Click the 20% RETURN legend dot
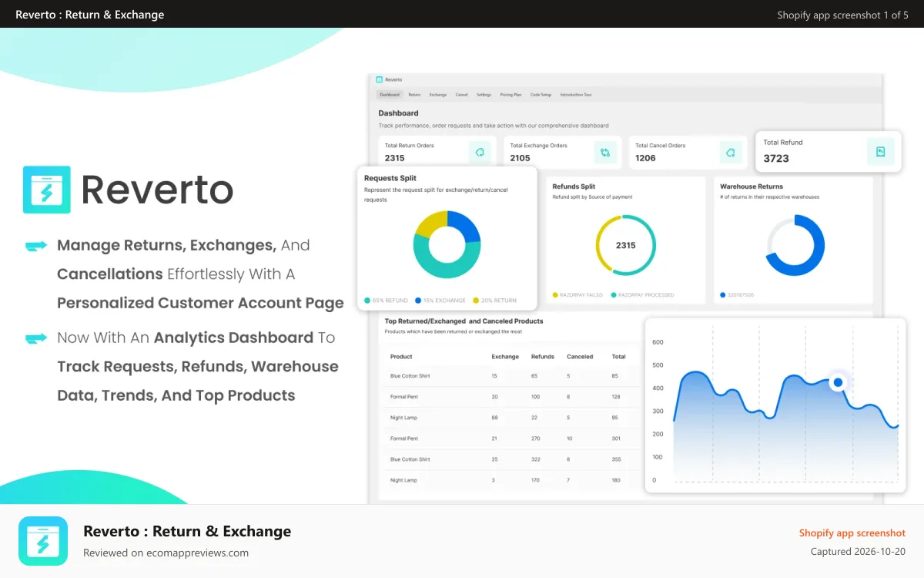Screen dimensions: 924x578 click(476, 301)
